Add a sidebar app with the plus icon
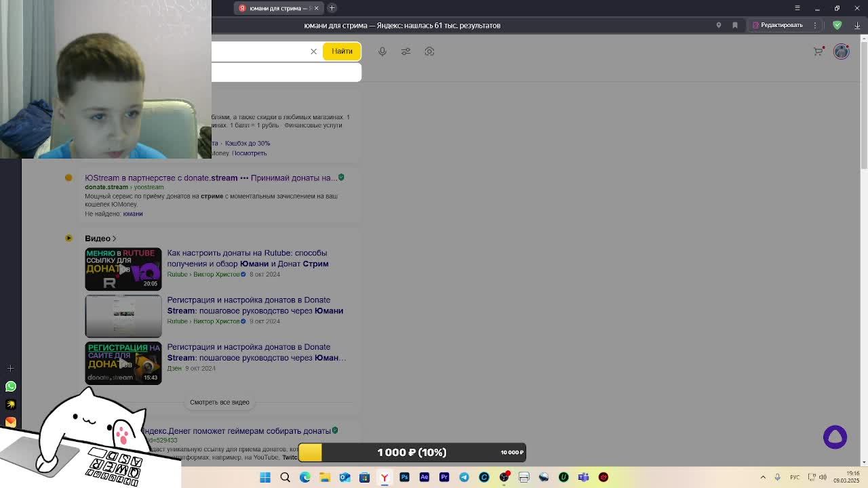 [x=10, y=368]
